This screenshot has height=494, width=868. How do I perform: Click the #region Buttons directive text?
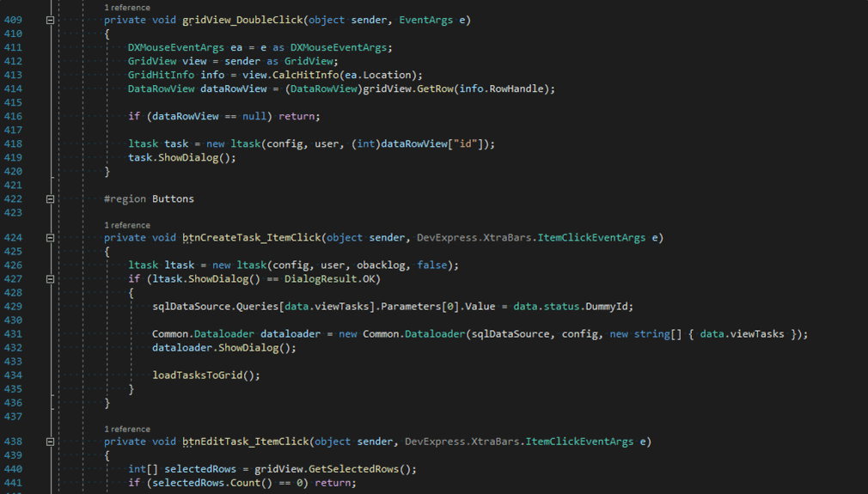click(x=149, y=198)
